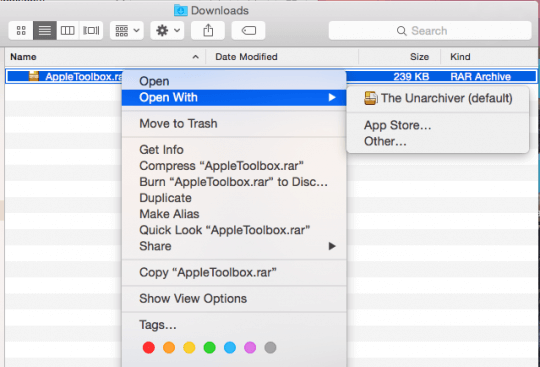Switch to Cover Flow view
540x367 pixels.
click(91, 31)
